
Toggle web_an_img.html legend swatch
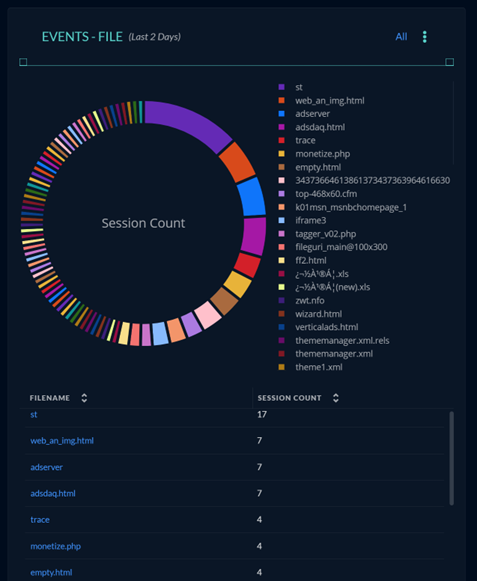(282, 100)
